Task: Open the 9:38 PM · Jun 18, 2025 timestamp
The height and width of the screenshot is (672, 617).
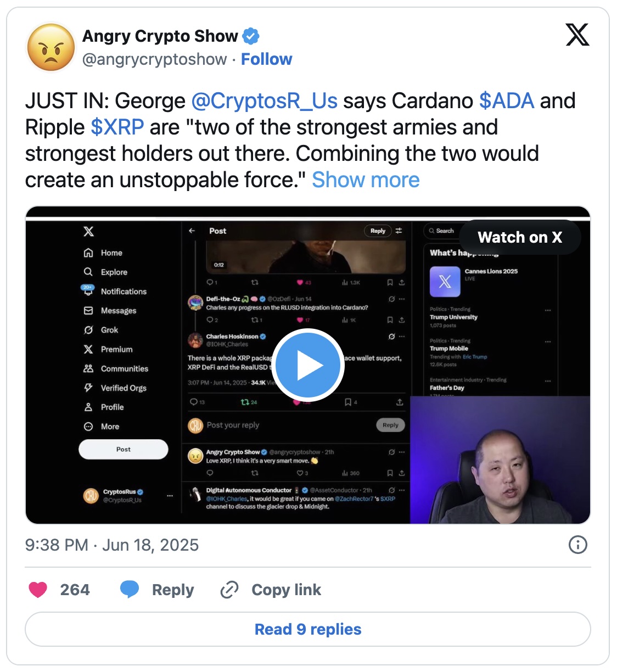Action: pos(112,545)
